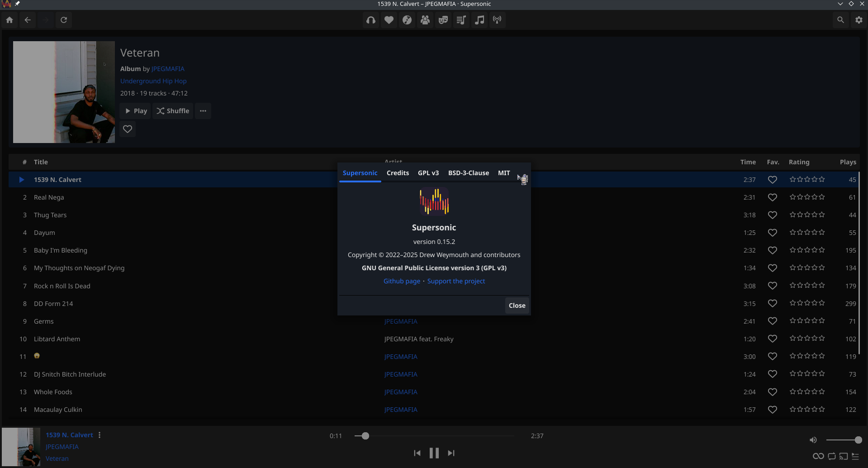Open Underground Hip Hop genre link
This screenshot has height=468, width=868.
(153, 81)
